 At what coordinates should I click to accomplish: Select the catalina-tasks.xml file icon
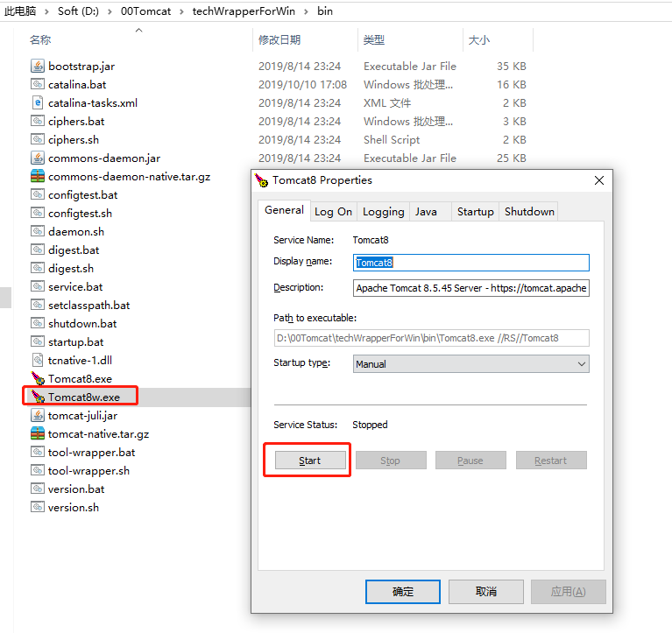click(38, 102)
